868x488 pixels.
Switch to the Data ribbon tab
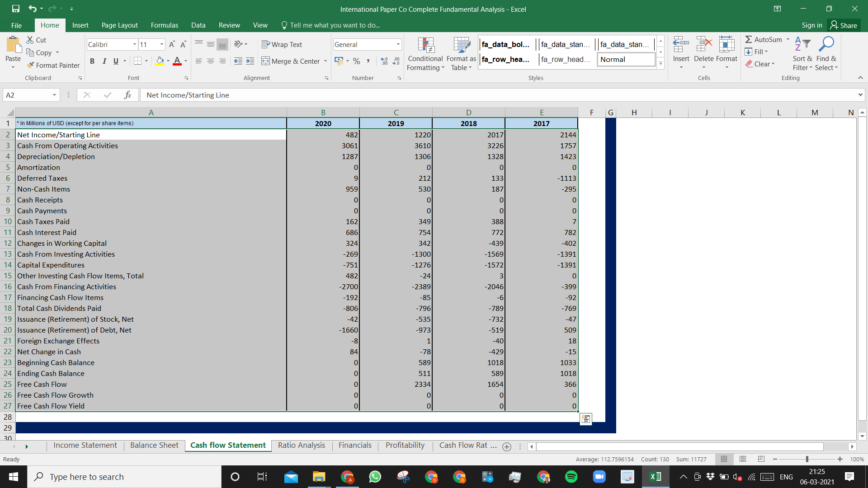(198, 25)
